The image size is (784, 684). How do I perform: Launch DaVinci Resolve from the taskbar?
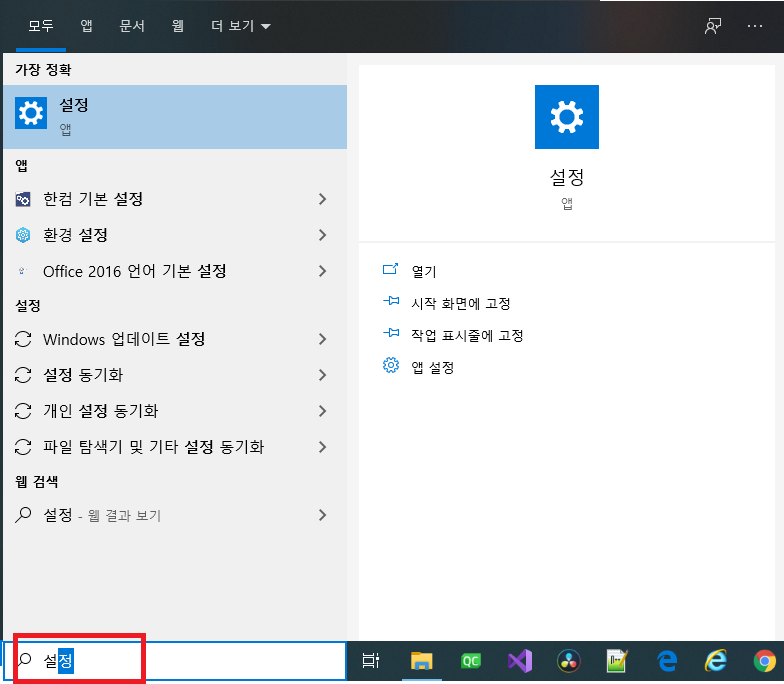click(568, 661)
